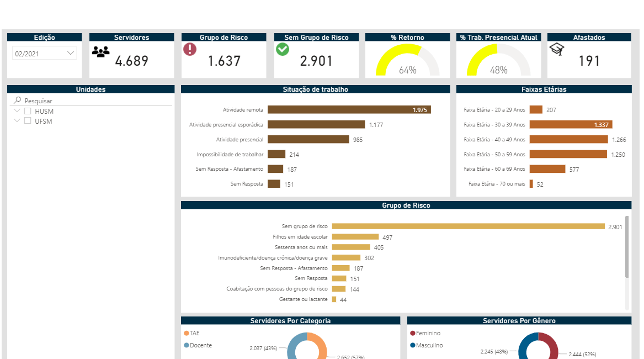Open the Edição 02/2021 dropdown
644x359 pixels.
[x=45, y=54]
